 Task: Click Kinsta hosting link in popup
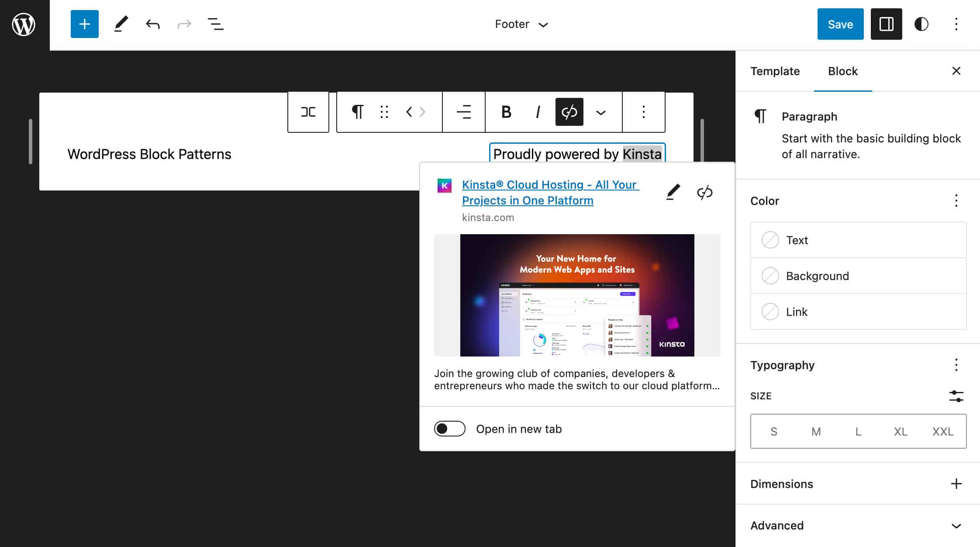pos(550,192)
